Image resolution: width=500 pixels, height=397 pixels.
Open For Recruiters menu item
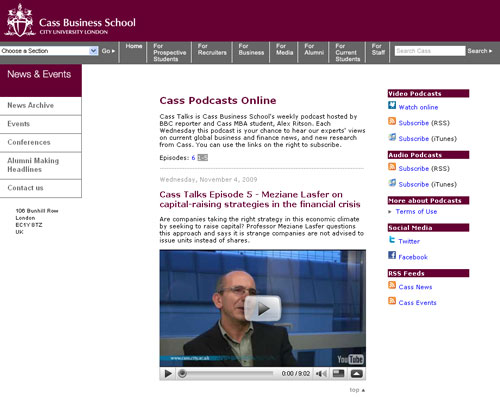coord(212,49)
